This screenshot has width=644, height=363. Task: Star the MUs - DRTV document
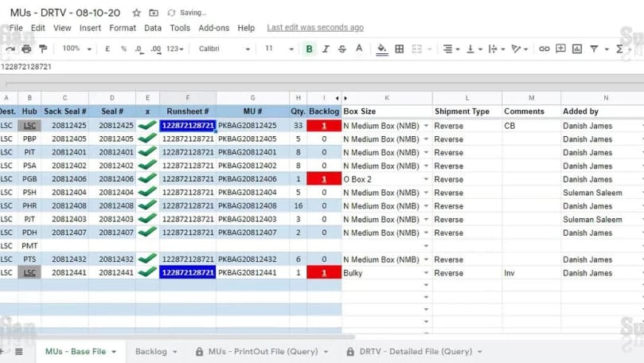[136, 14]
